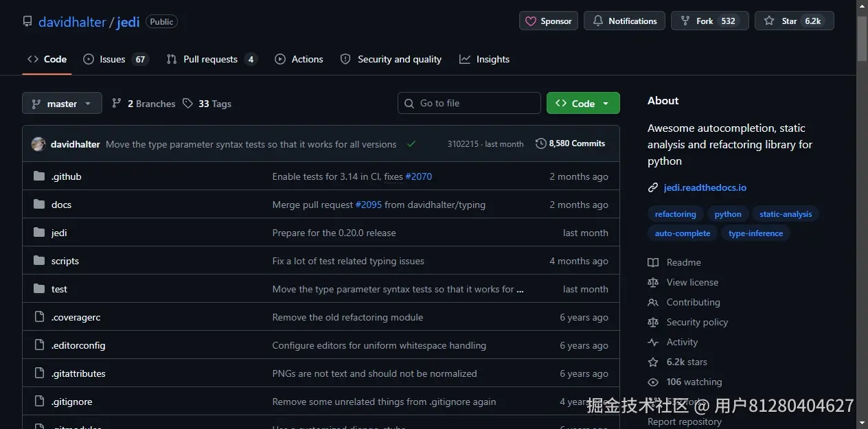Go to the Actions tab
This screenshot has width=868, height=429.
299,59
